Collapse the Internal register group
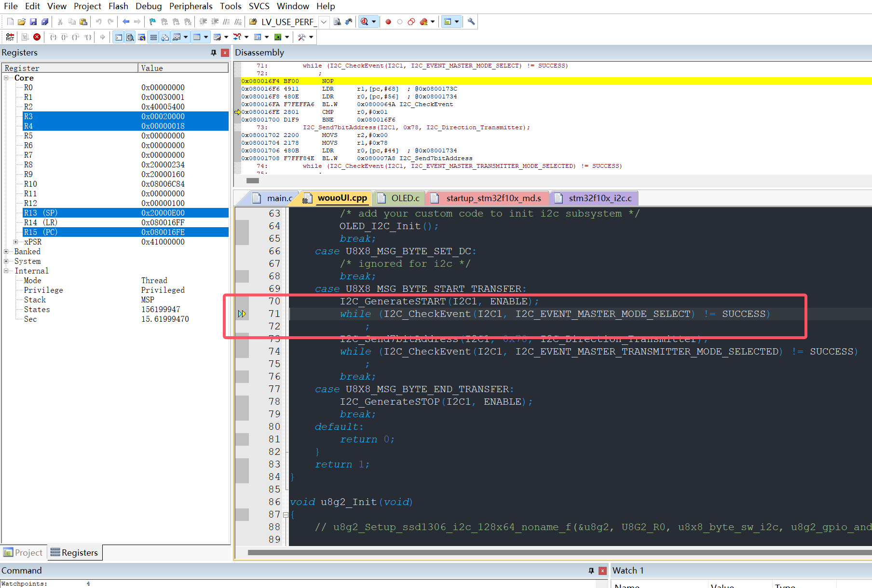The height and width of the screenshot is (588, 872). point(6,271)
